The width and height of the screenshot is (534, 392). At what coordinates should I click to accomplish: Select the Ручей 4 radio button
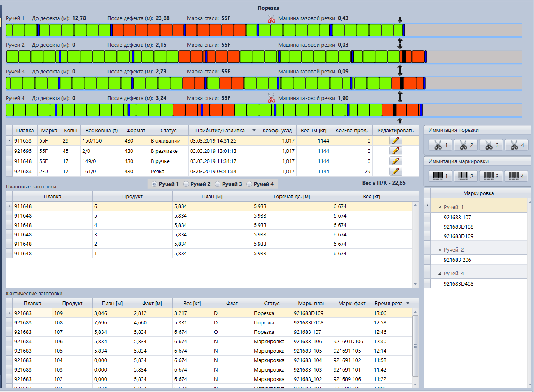250,184
